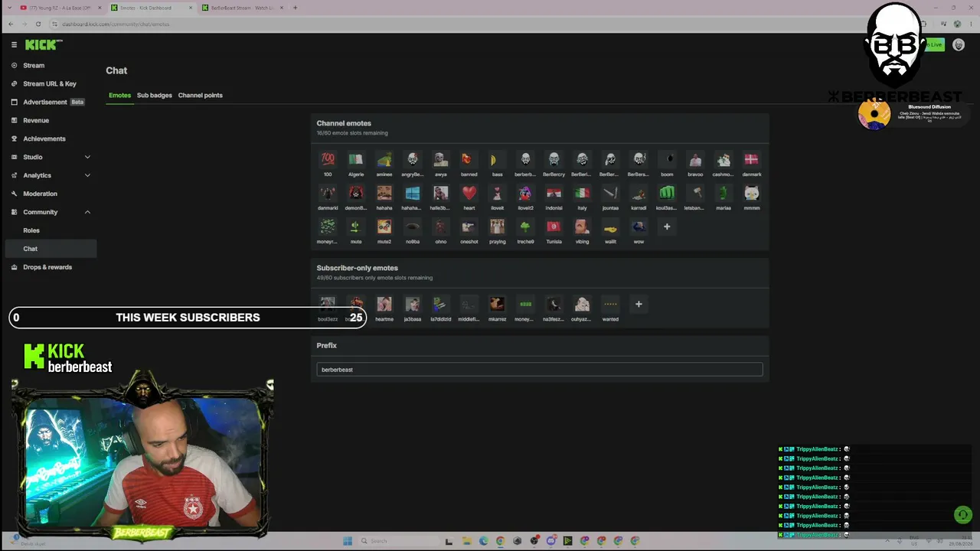
Task: Close the Young RZ YouTube tab
Action: click(100, 8)
